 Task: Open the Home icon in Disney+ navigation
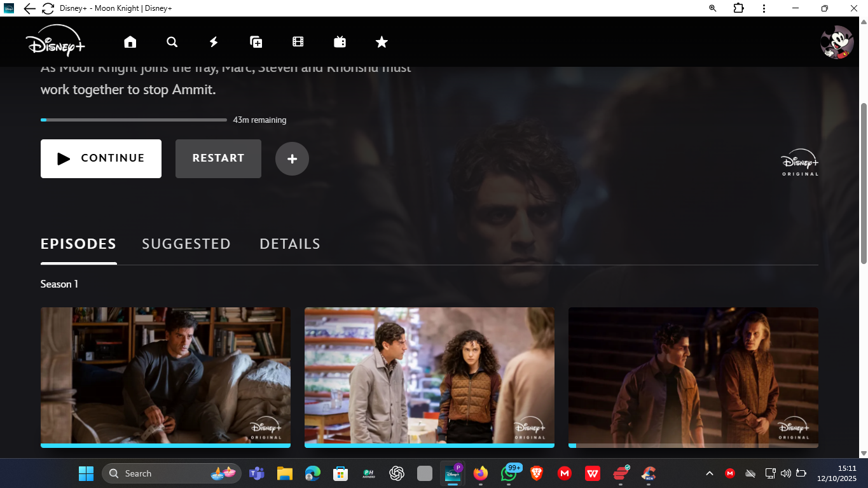pyautogui.click(x=130, y=41)
